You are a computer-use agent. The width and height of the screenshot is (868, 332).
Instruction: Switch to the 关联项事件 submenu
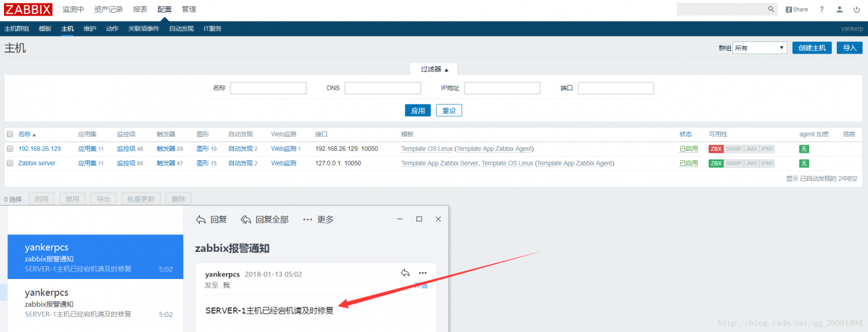144,29
